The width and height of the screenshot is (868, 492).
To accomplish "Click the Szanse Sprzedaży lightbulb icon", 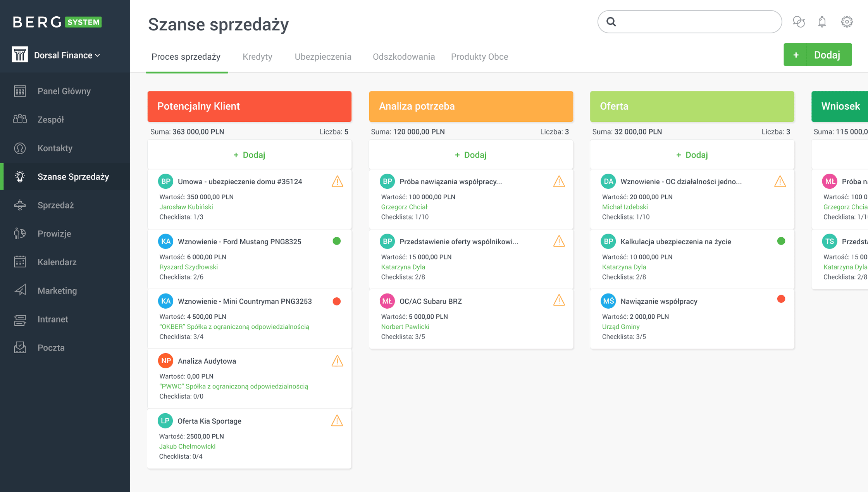I will (20, 177).
